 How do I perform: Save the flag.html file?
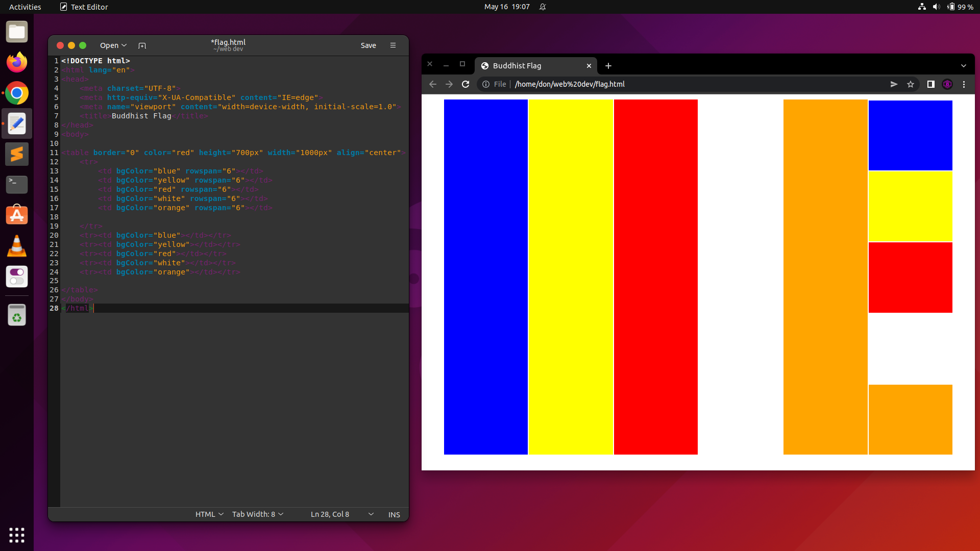tap(369, 45)
